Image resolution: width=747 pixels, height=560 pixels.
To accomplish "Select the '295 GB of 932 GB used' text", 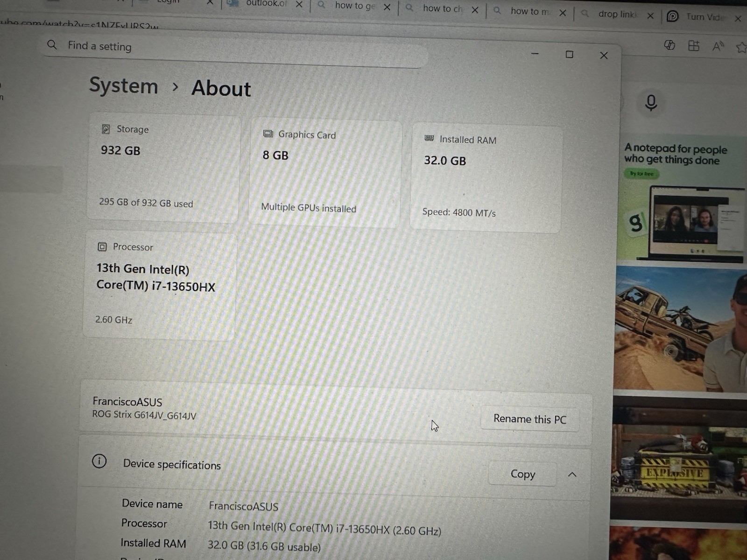I will [x=146, y=203].
